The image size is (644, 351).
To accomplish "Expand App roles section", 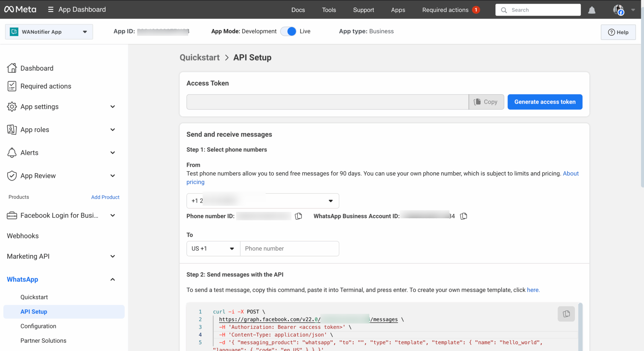I will [113, 129].
